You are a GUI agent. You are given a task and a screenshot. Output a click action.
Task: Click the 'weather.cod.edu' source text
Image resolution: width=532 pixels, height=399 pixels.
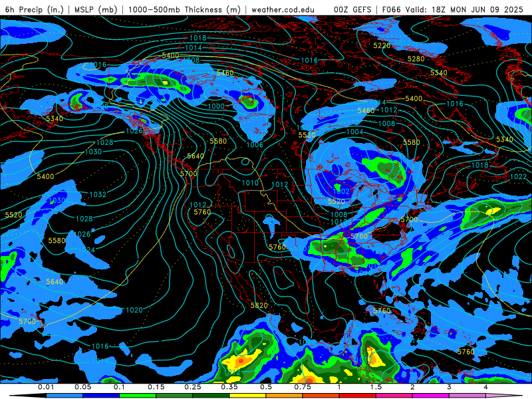[x=283, y=9]
